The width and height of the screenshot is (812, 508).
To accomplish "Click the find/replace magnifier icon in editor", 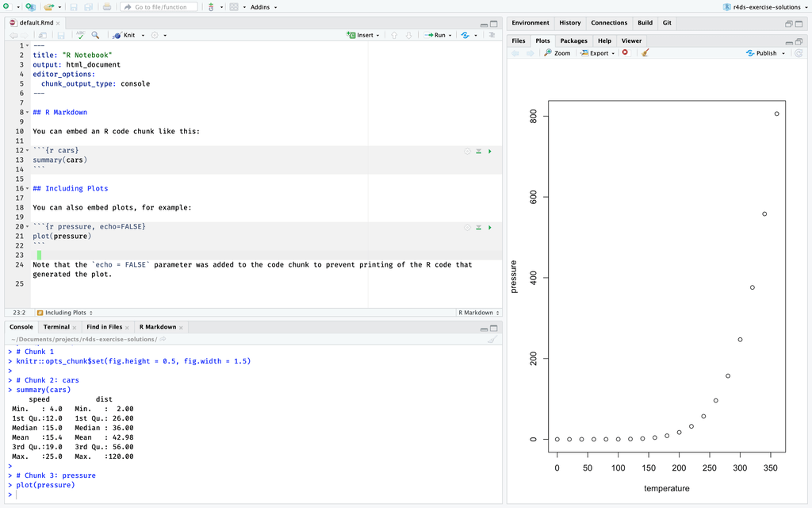I will [x=95, y=35].
